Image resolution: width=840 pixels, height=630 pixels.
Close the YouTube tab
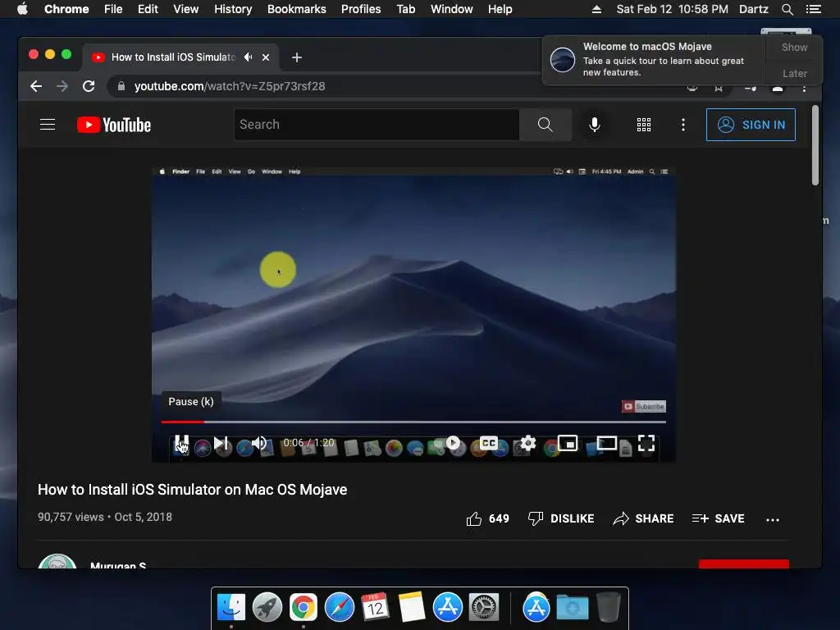[x=266, y=57]
